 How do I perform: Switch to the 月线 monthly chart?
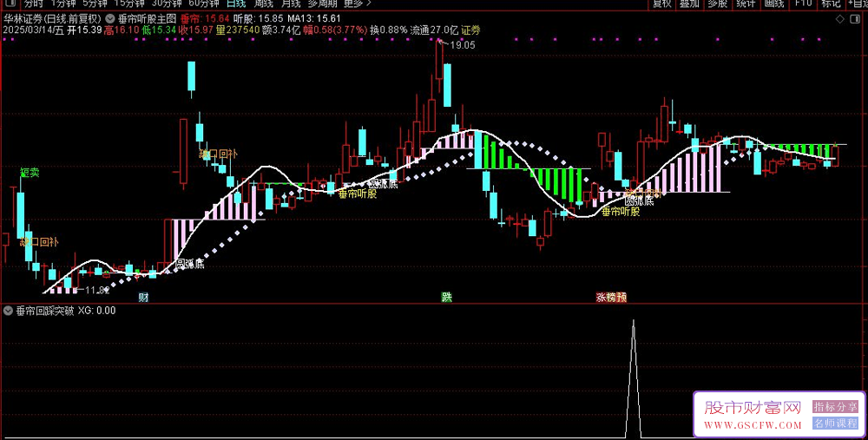(x=291, y=3)
